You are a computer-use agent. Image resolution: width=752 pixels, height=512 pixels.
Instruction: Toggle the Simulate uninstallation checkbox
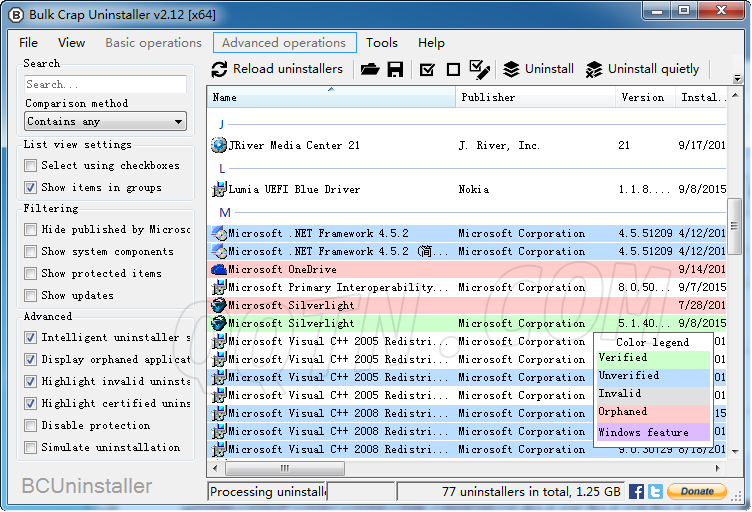31,448
